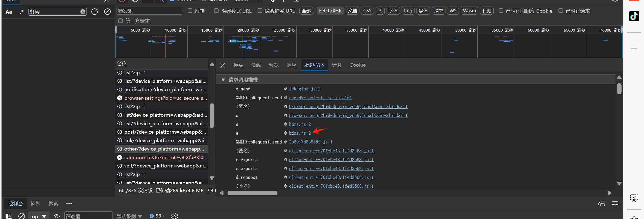The height and width of the screenshot is (219, 644).
Task: Switch to the 响应 tab
Action: pyautogui.click(x=291, y=65)
